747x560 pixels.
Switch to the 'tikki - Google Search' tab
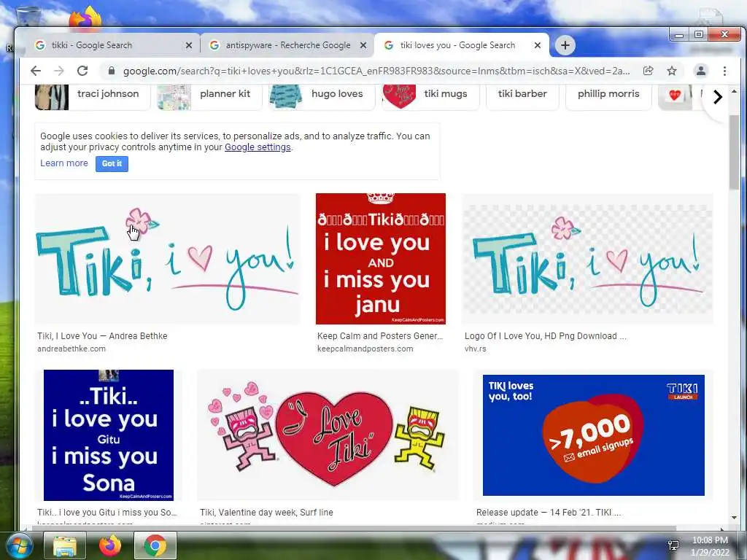click(x=111, y=45)
